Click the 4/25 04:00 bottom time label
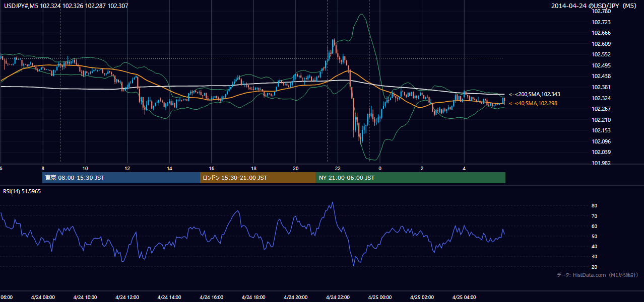Screen dimensions: 644x302 (464, 297)
